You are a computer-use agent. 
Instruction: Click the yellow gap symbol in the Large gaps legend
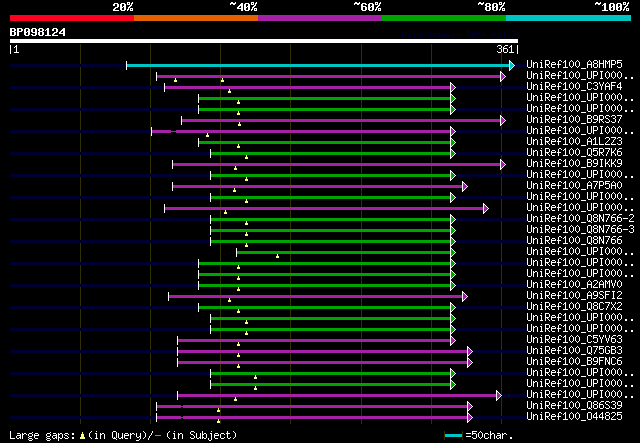[82, 436]
